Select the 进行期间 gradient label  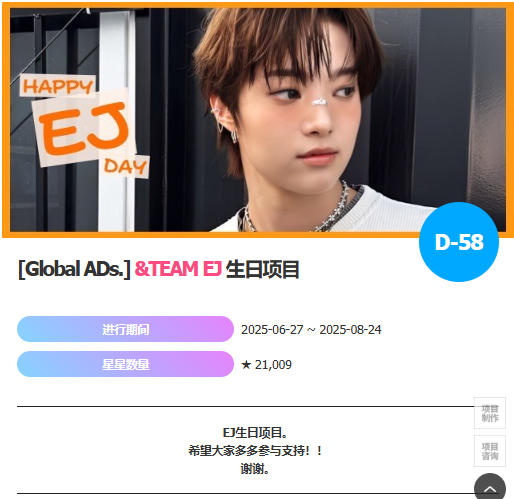(x=125, y=329)
